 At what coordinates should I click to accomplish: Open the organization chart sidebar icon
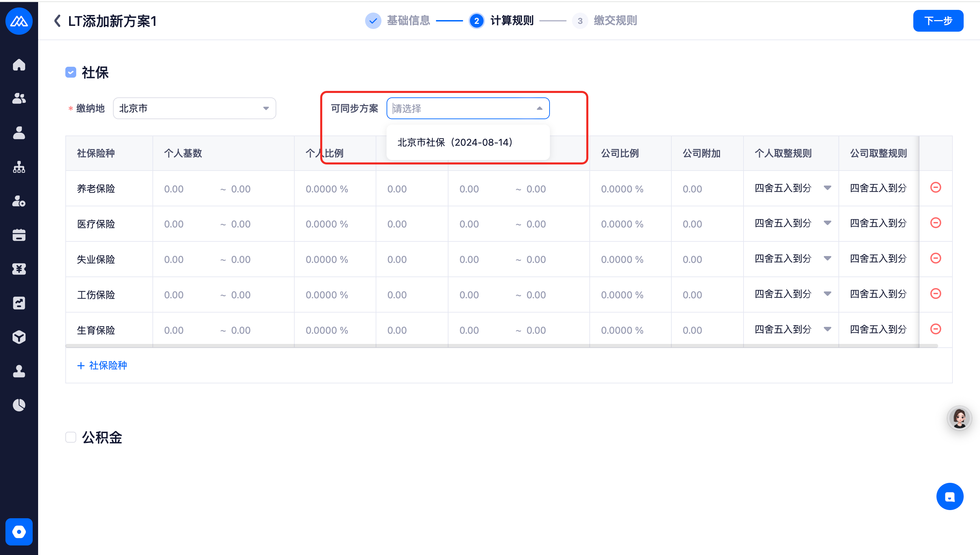[x=19, y=167]
